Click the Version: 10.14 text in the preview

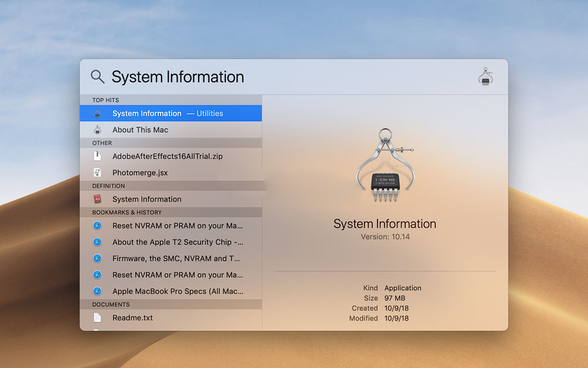click(x=385, y=237)
